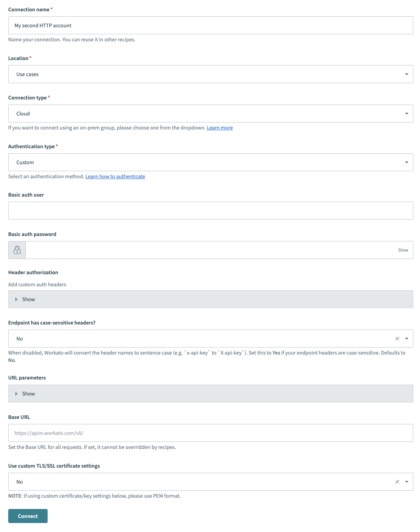This screenshot has width=420, height=532.
Task: Click the Location dropdown caret icon
Action: [406, 74]
